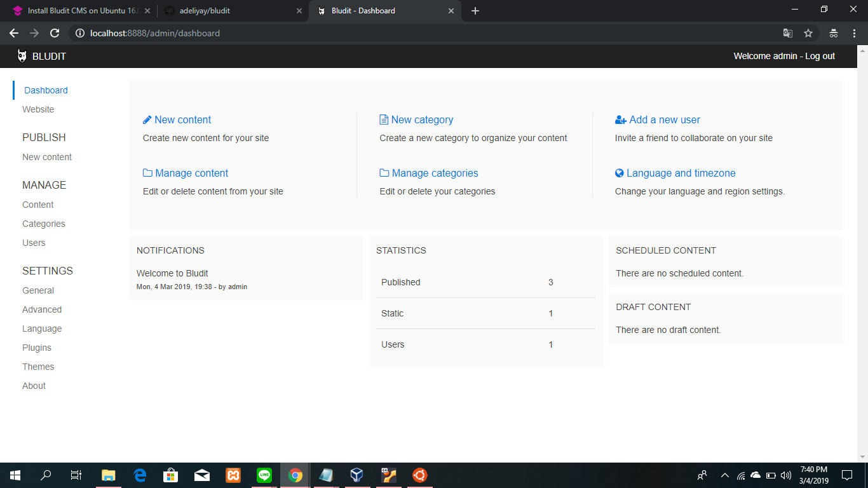Click the Static row in Statistics
This screenshot has width=868, height=488.
pyautogui.click(x=485, y=313)
